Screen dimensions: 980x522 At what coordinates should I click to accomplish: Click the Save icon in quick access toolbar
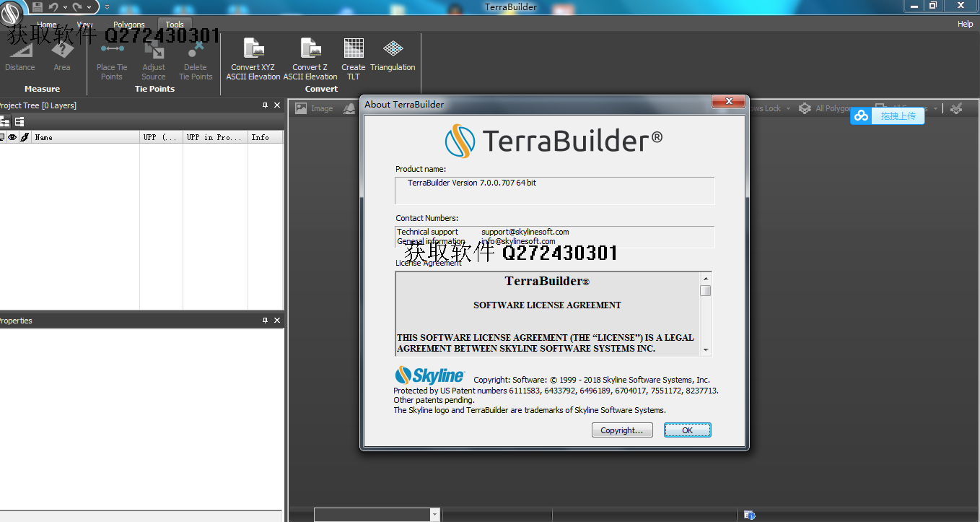pos(38,6)
